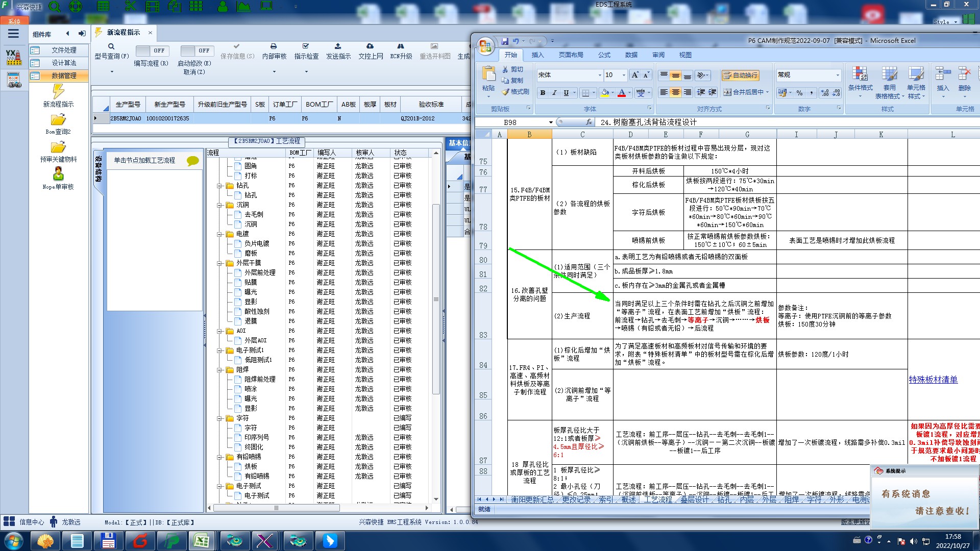Click the ECN升级 icon
The image size is (980, 551).
point(401,46)
